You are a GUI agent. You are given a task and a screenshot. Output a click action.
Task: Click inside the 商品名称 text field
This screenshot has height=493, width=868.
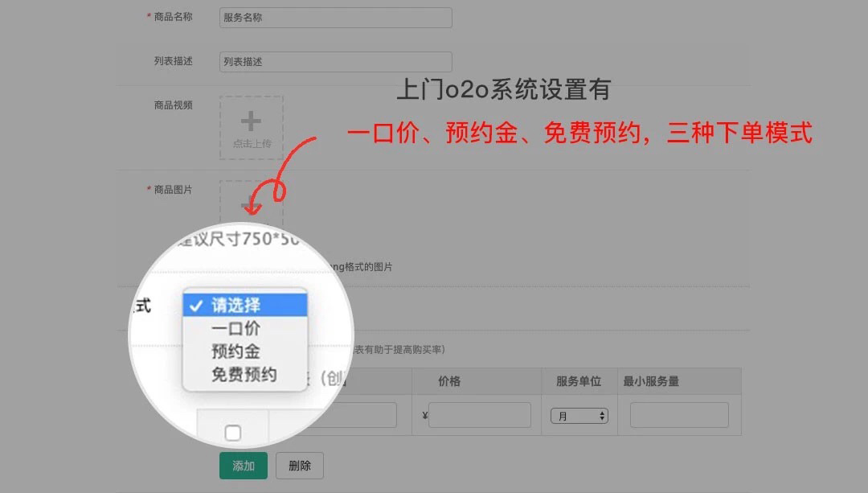[x=335, y=18]
